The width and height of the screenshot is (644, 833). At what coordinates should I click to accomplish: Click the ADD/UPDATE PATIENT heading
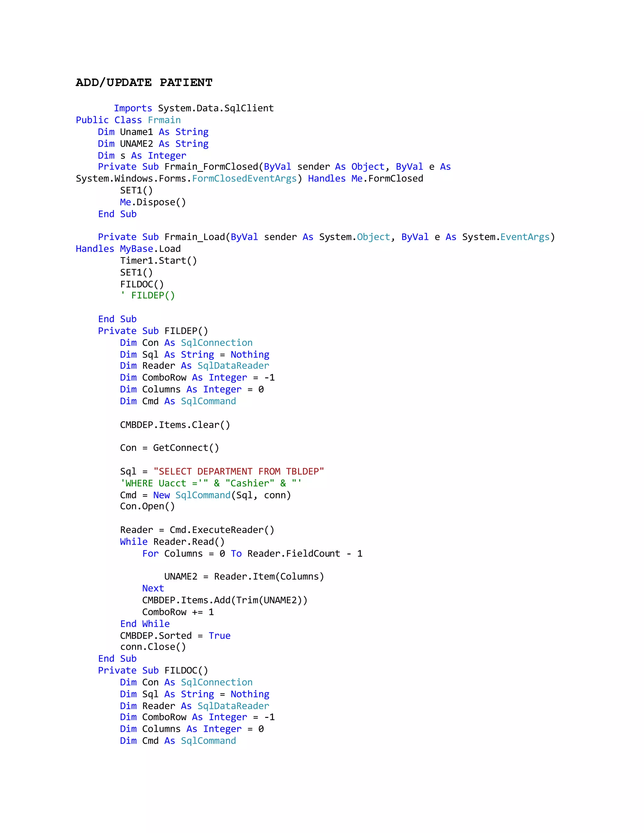[x=144, y=82]
